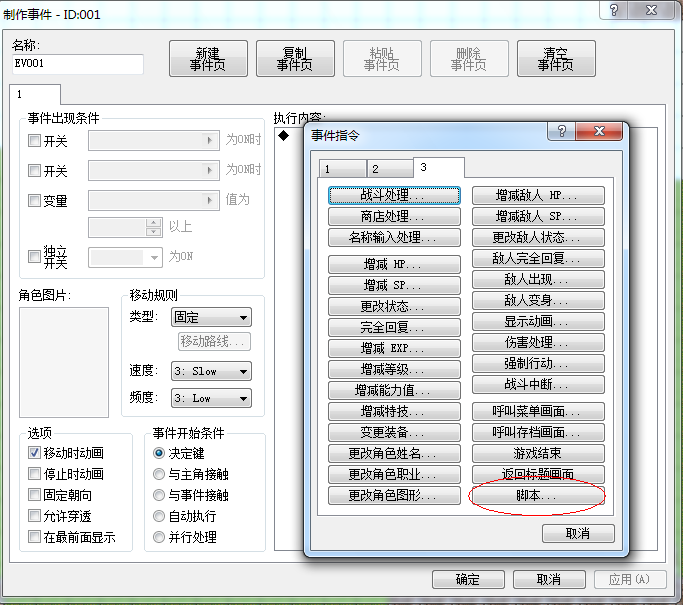Switch to tab 1 in 事件指令
This screenshot has width=683, height=605.
342,169
